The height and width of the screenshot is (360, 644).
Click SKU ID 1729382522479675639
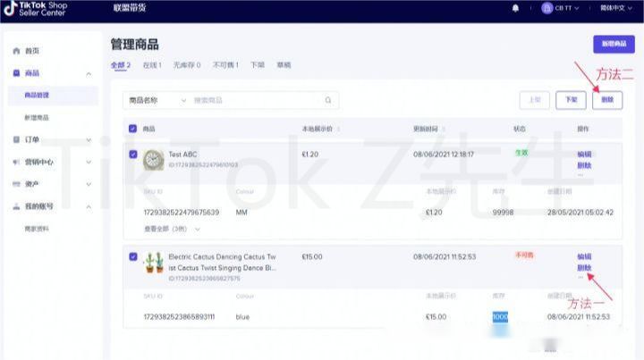(181, 213)
